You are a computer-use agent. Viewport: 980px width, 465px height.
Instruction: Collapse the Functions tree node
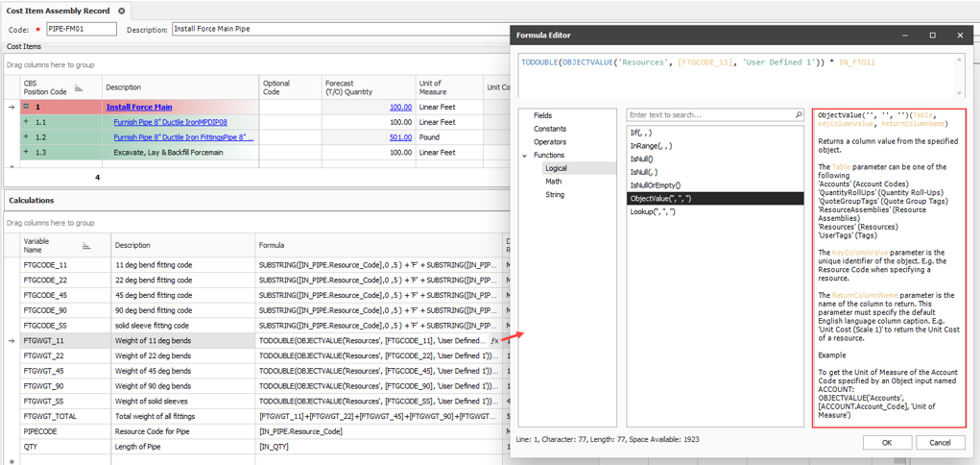coord(525,156)
